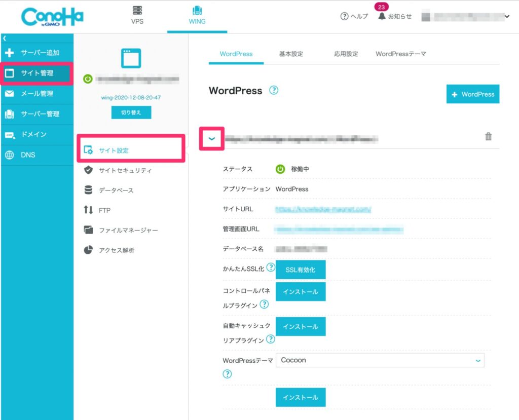Click the database stack icon
This screenshot has width=519, height=420.
point(88,190)
